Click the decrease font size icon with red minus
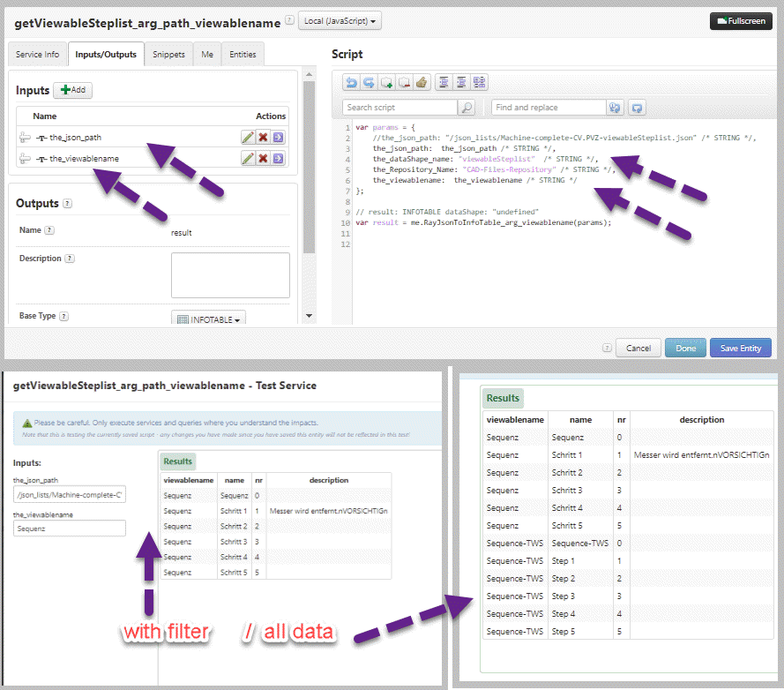This screenshot has height=690, width=784. pyautogui.click(x=404, y=82)
